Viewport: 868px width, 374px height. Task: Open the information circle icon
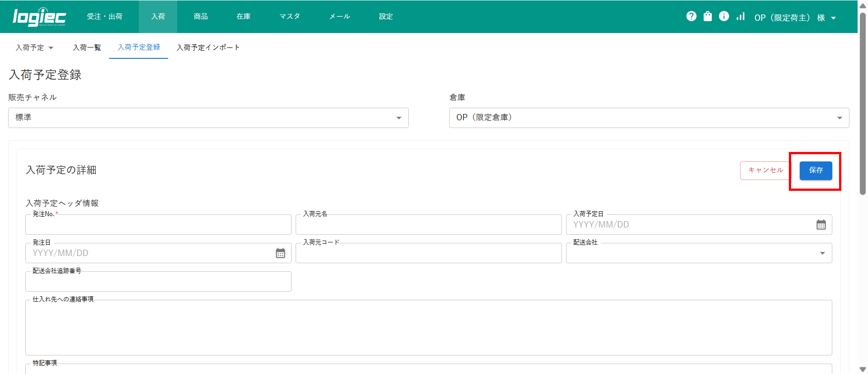tap(724, 16)
